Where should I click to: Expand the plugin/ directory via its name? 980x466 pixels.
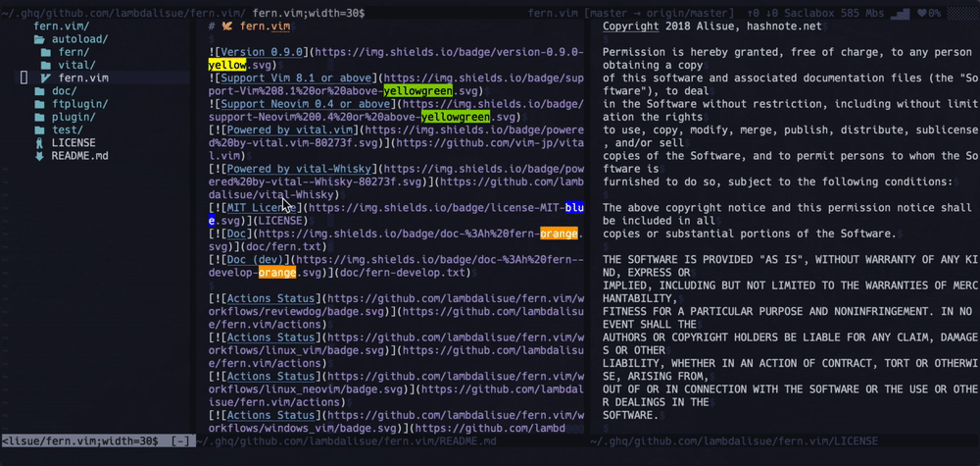(73, 117)
